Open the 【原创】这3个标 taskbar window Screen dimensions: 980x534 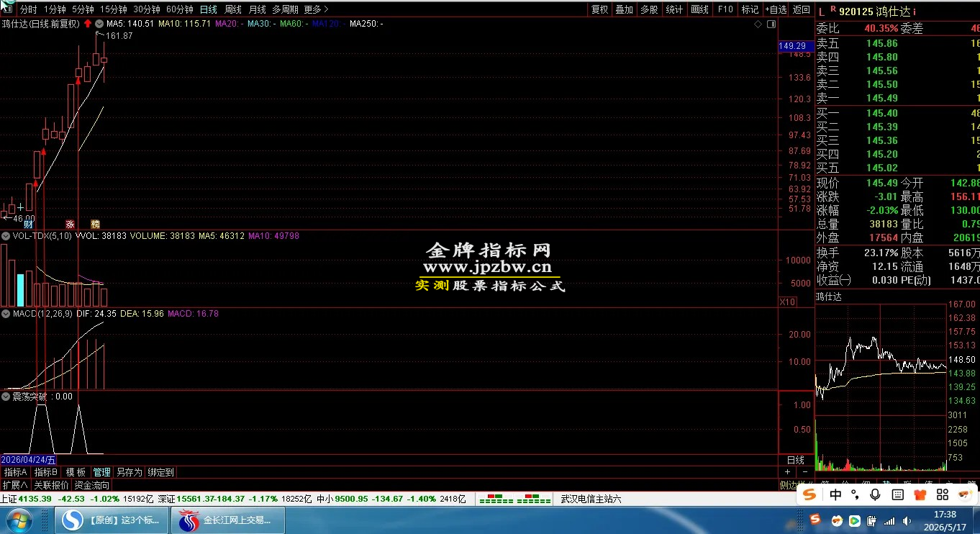[112, 520]
